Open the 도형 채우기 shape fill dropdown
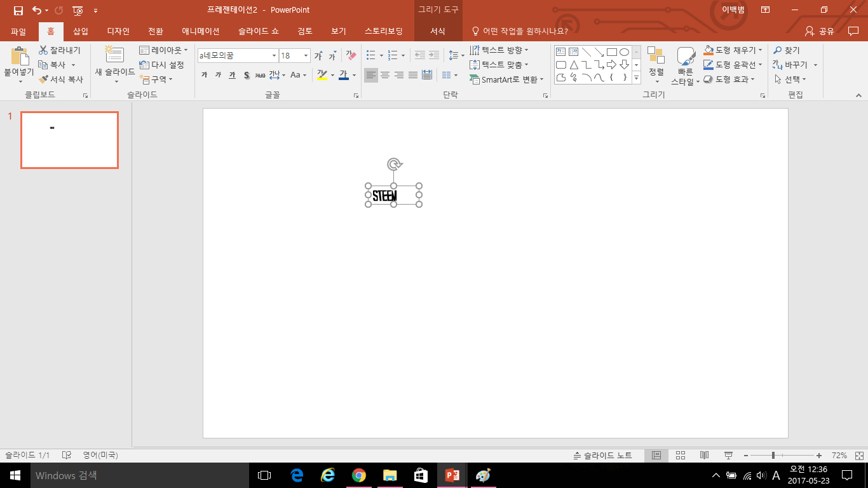Image resolution: width=868 pixels, height=488 pixels. tap(733, 50)
